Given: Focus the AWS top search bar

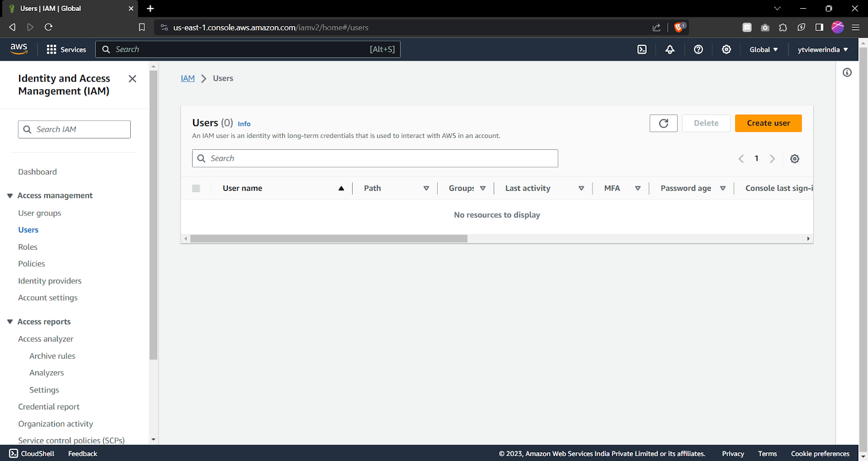Looking at the screenshot, I should click(248, 49).
